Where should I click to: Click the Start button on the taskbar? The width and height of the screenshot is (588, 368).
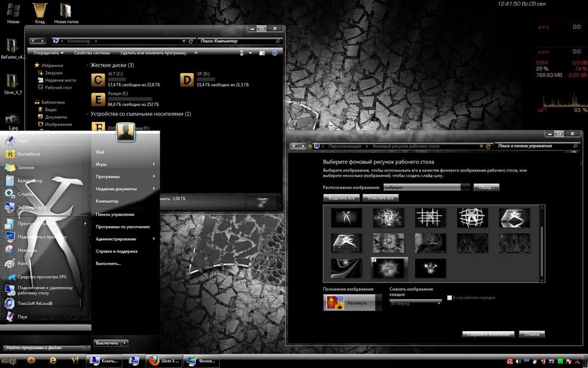pyautogui.click(x=9, y=361)
